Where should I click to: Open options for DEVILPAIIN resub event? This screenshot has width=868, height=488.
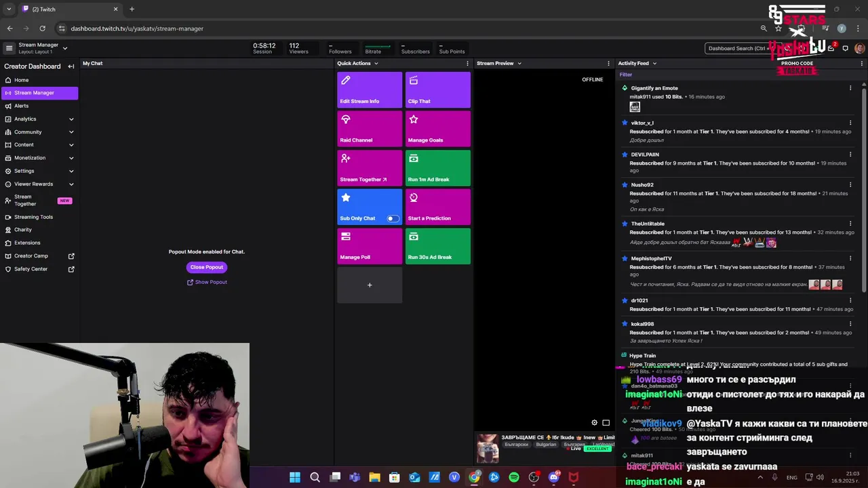pyautogui.click(x=850, y=155)
